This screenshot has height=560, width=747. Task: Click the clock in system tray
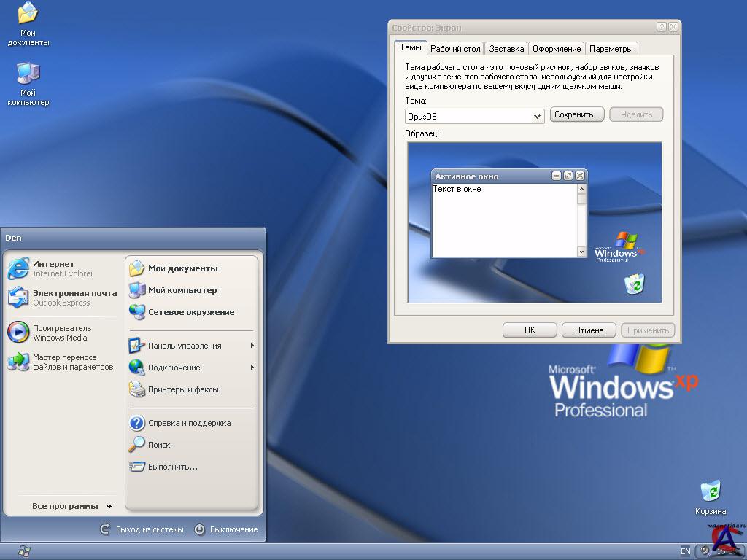(726, 551)
